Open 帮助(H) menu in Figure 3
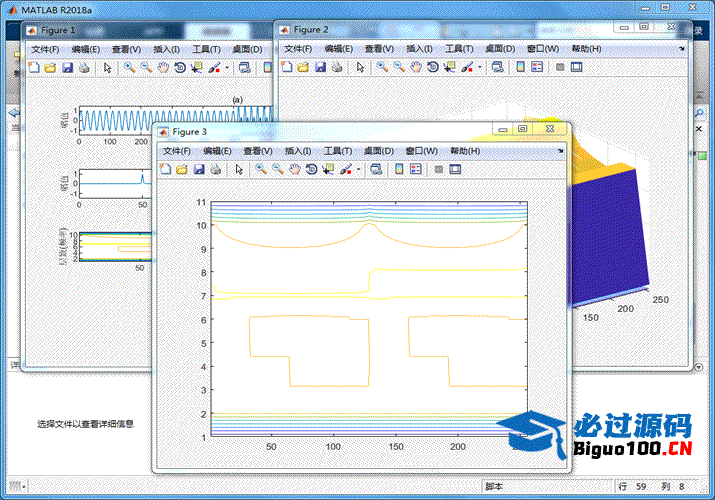 click(465, 151)
